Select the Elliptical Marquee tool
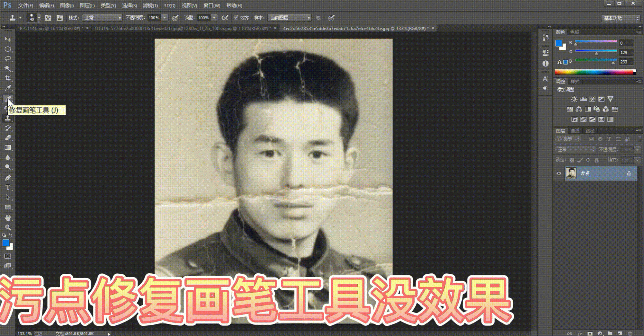644x336 pixels. (8, 49)
